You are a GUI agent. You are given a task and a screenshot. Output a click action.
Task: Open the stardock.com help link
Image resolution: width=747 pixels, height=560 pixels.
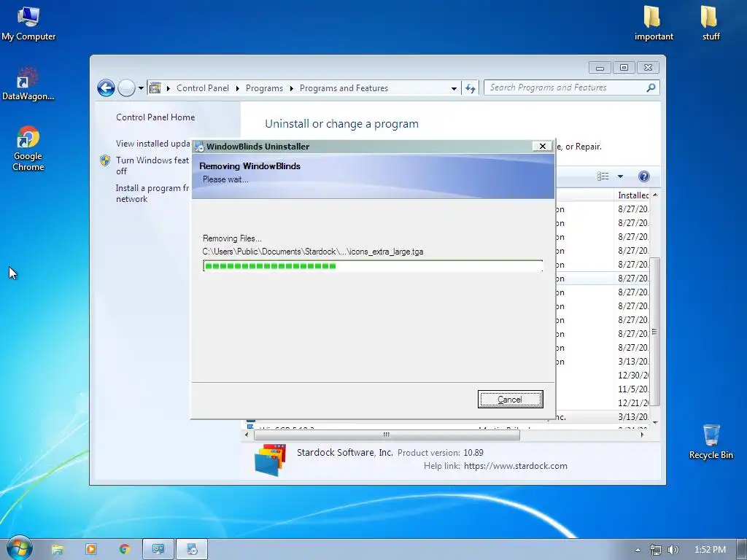[x=516, y=466]
